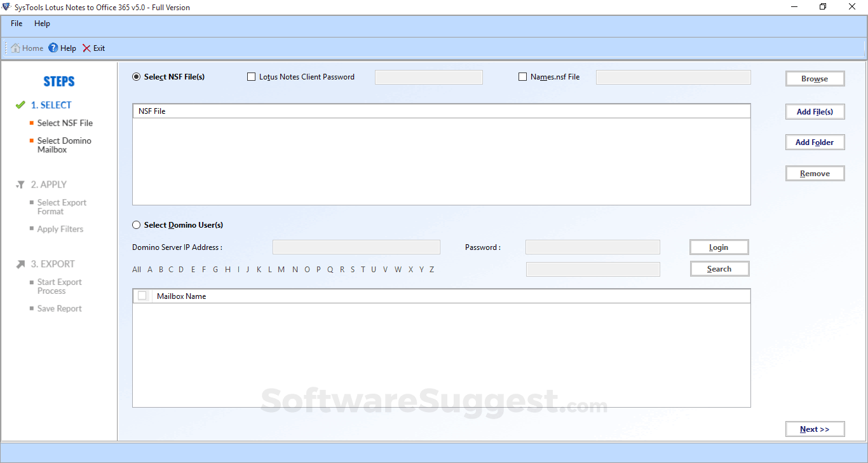Screen dimensions: 868x463
Task: Focus the Lotus Notes Client Password field
Action: coord(429,77)
